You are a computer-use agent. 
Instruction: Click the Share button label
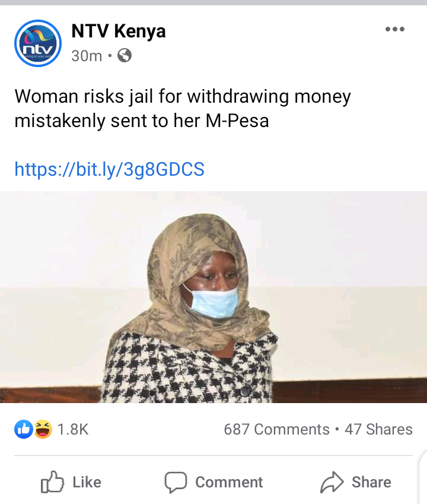click(x=371, y=482)
